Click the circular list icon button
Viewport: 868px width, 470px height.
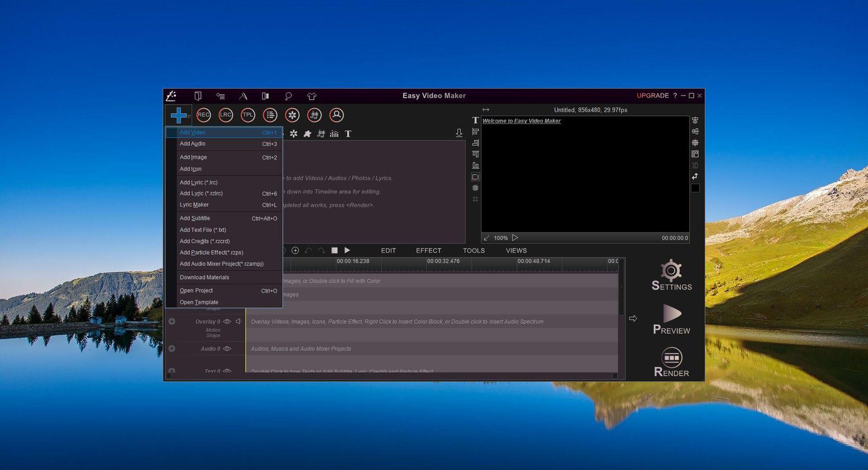tap(270, 115)
